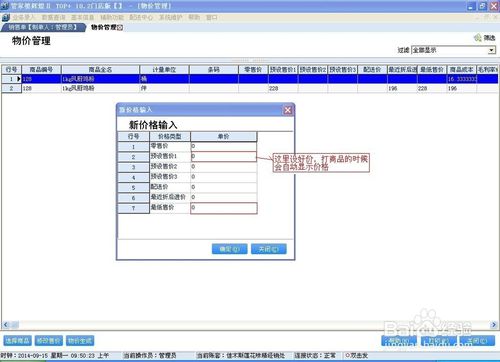Click the 筛选 filter icon at top right
This screenshot has height=362, width=500.
(478, 38)
